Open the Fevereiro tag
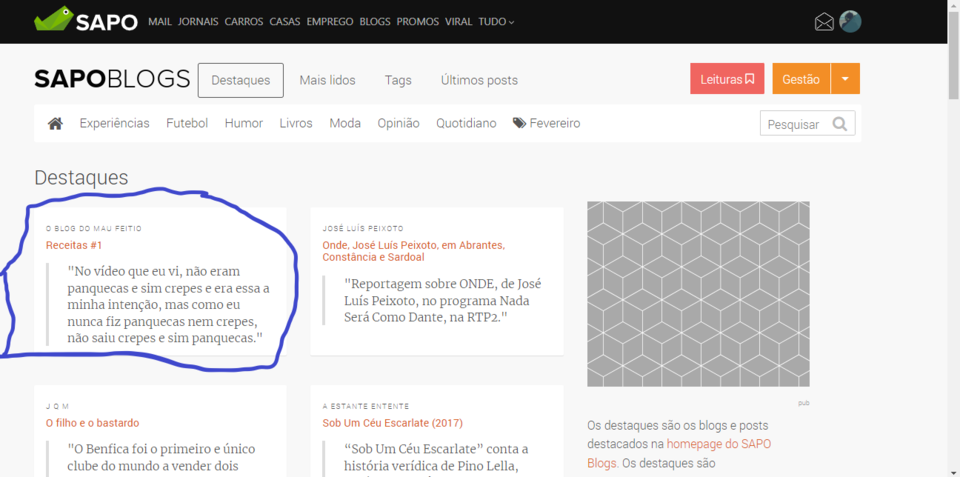960x477 pixels. point(547,124)
